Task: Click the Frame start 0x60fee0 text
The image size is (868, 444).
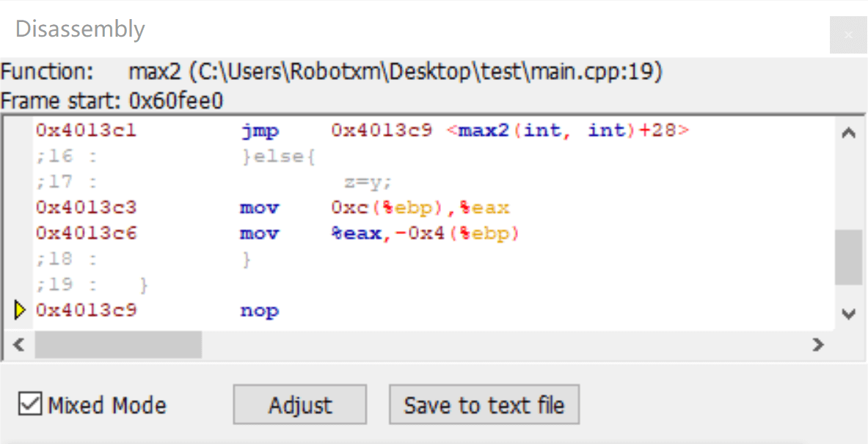Action: click(112, 100)
